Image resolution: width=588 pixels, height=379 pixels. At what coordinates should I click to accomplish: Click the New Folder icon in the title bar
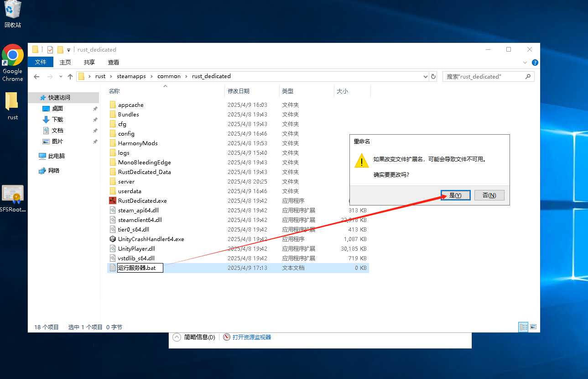click(x=60, y=49)
